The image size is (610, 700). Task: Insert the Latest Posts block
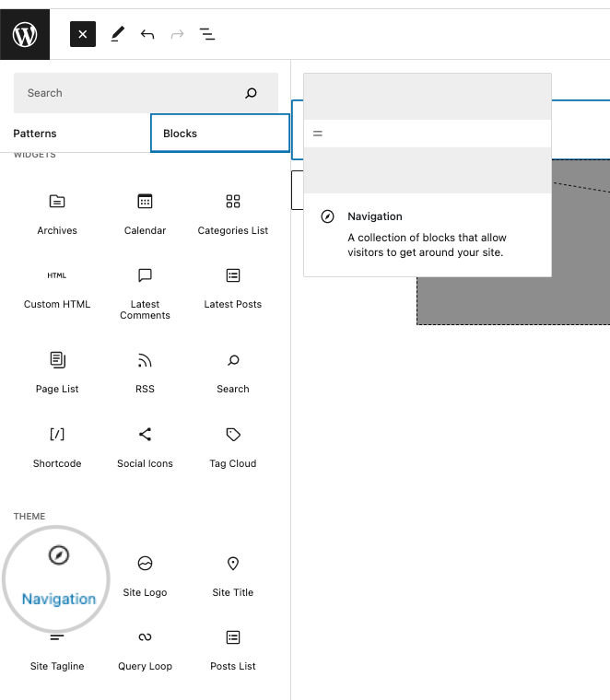click(x=232, y=289)
